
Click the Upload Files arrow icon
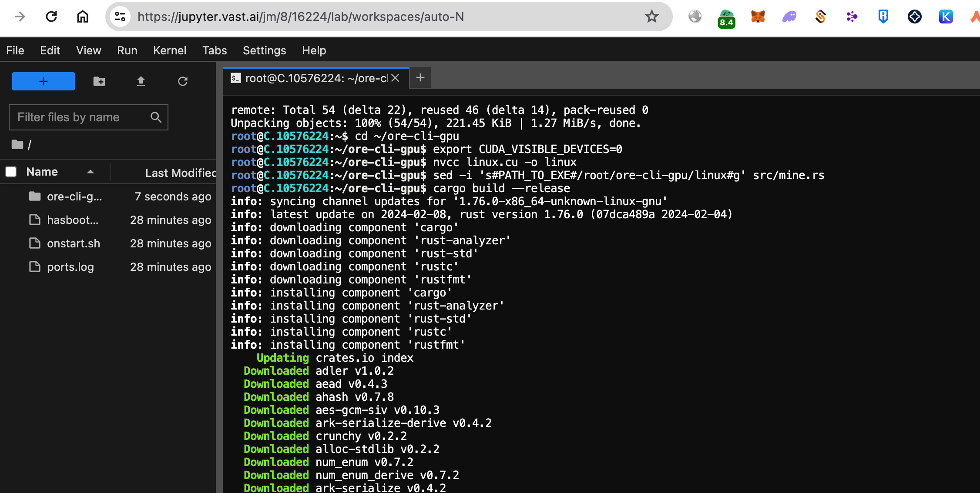(141, 81)
